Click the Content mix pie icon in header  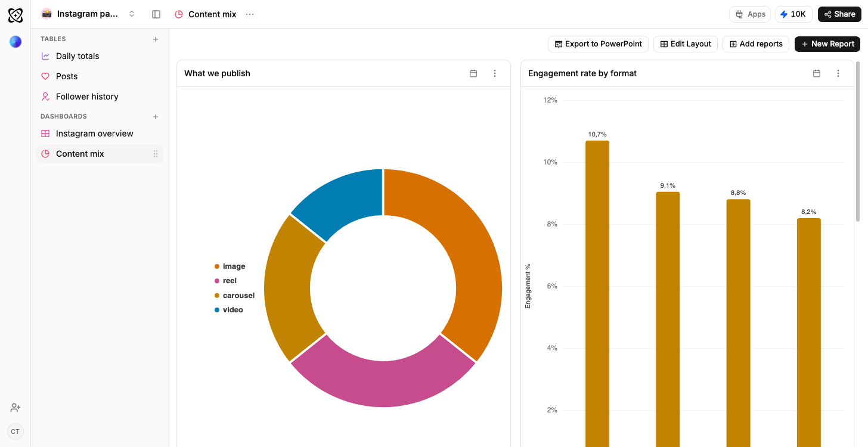click(x=179, y=14)
